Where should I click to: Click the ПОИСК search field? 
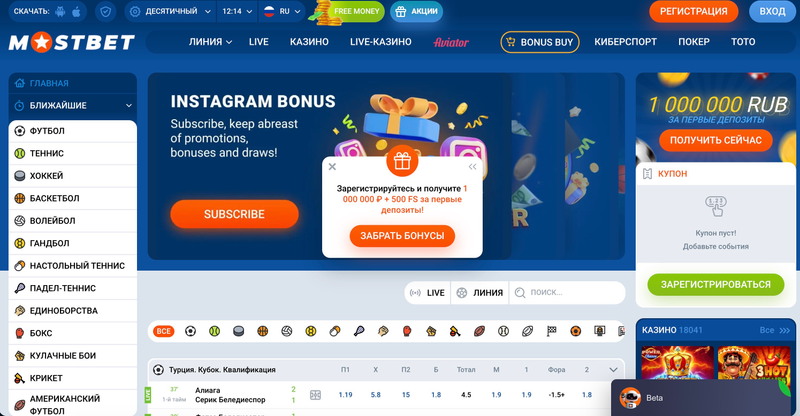tap(567, 292)
